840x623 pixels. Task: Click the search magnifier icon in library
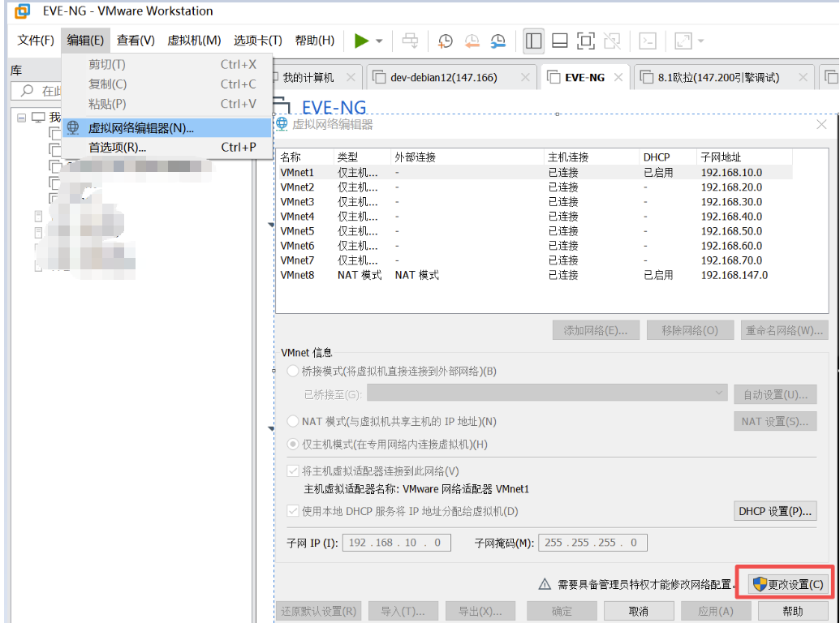[x=27, y=91]
